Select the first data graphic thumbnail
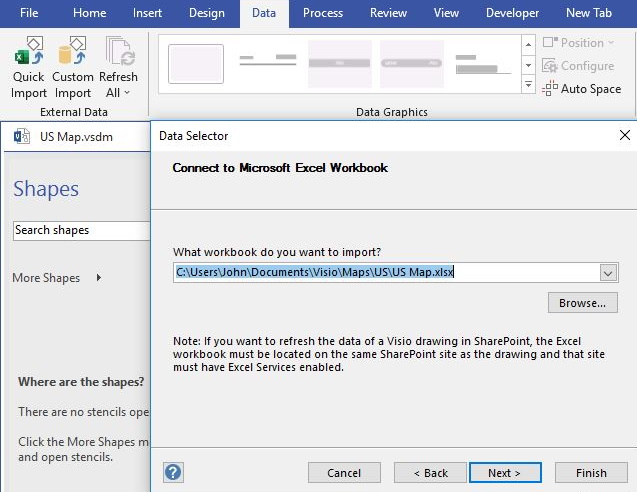637x492 pixels. click(196, 64)
